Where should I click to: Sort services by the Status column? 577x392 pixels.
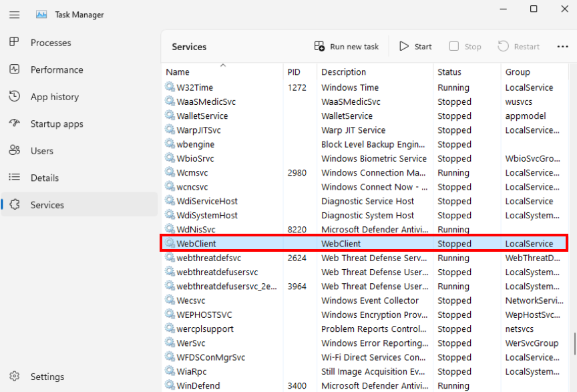coord(449,72)
